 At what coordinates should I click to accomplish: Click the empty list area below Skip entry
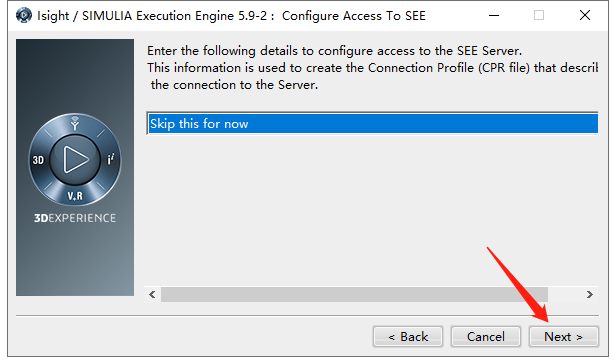tap(373, 210)
